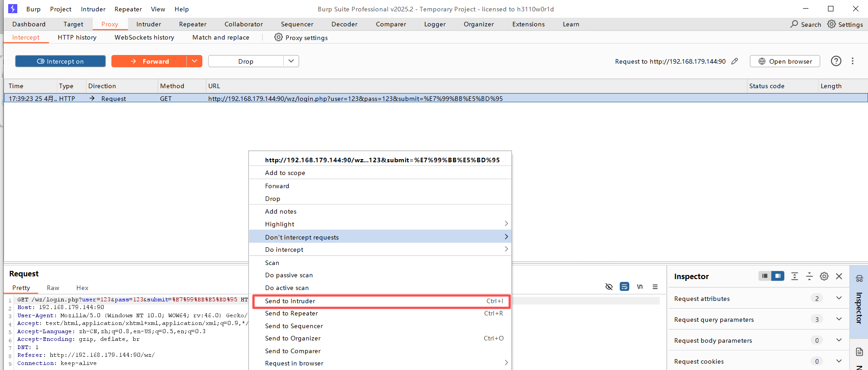
Task: Click Add to scope in context menu
Action: [380, 173]
